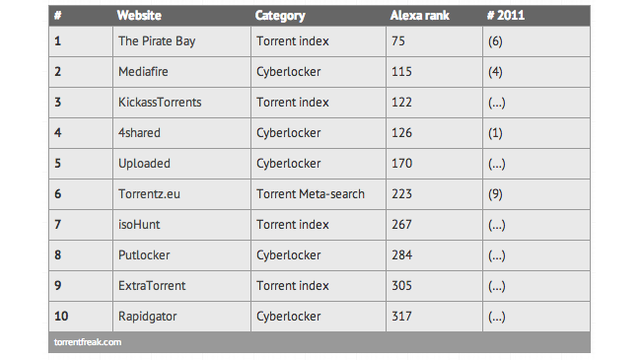The width and height of the screenshot is (640, 360).
Task: Click the KickassTorrents entry
Action: [x=160, y=102]
